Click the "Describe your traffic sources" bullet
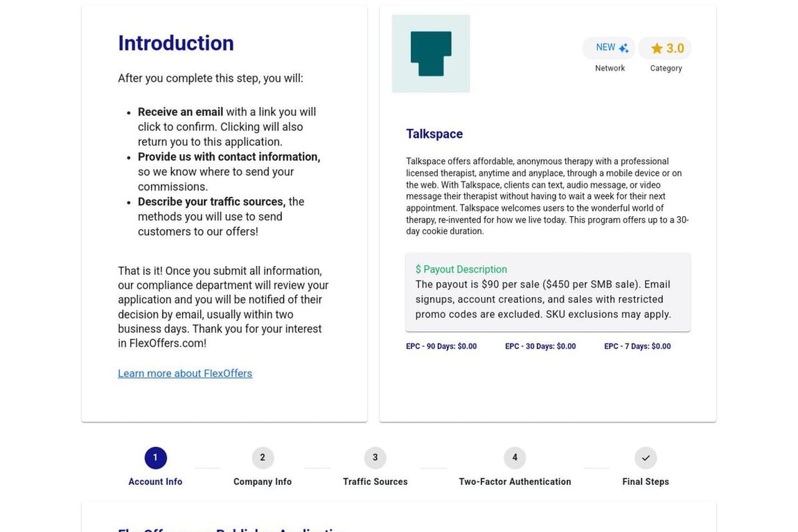 211,202
